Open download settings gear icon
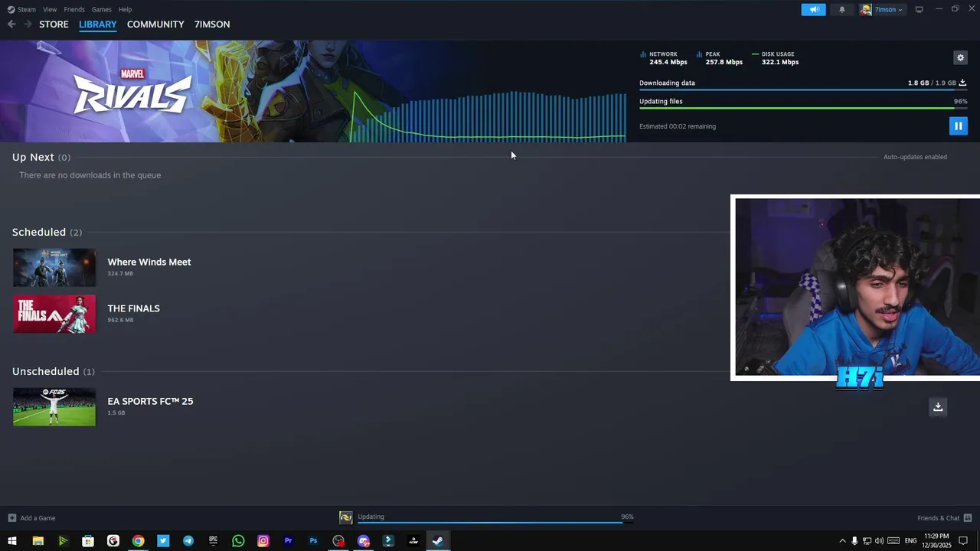Screen dimensions: 980x551 pyautogui.click(x=960, y=57)
